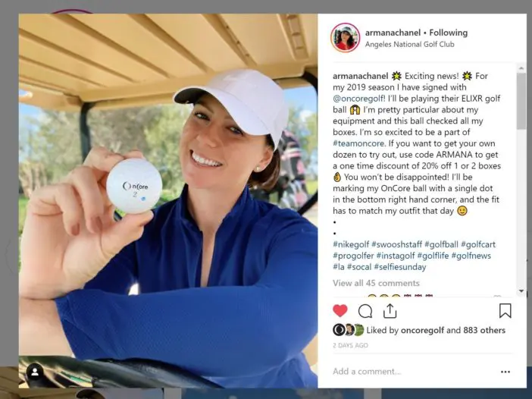Show tagged people icon on photo
This screenshot has height=399, width=532.
pos(35,372)
